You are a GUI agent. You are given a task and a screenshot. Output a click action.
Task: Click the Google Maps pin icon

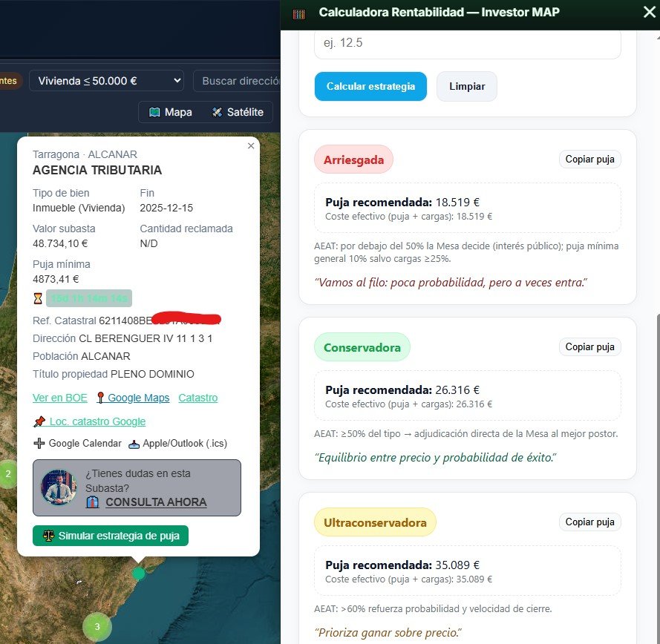(x=99, y=398)
